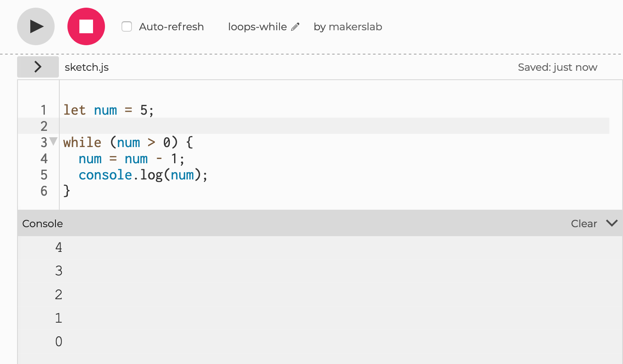Clear the console output
The image size is (623, 364).
(584, 224)
